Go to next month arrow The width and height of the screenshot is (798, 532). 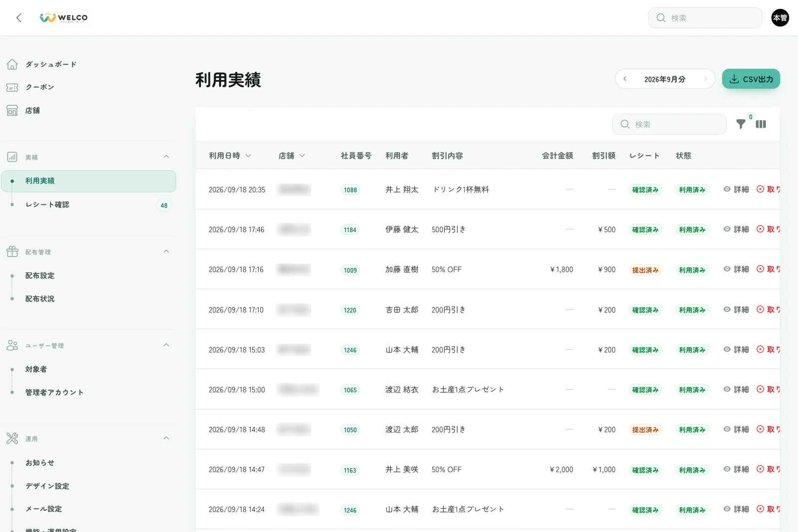705,79
